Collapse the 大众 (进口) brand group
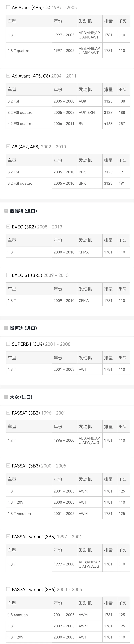 pos(6,397)
